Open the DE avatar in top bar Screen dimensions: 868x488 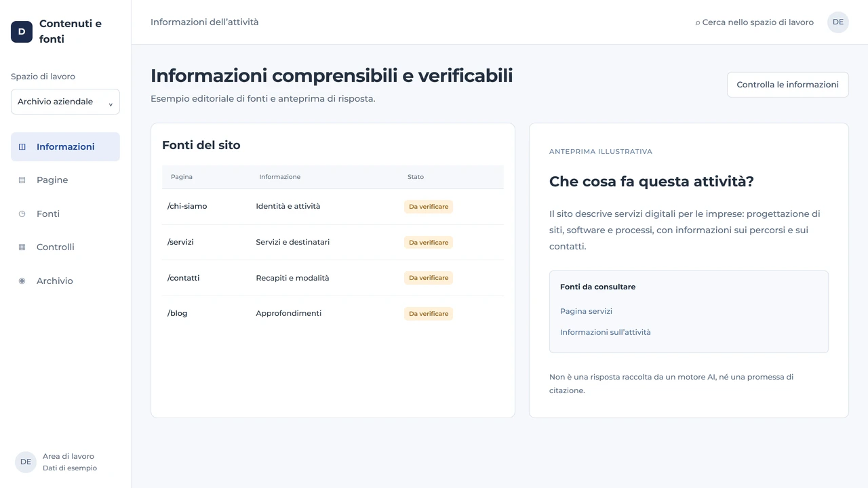838,22
